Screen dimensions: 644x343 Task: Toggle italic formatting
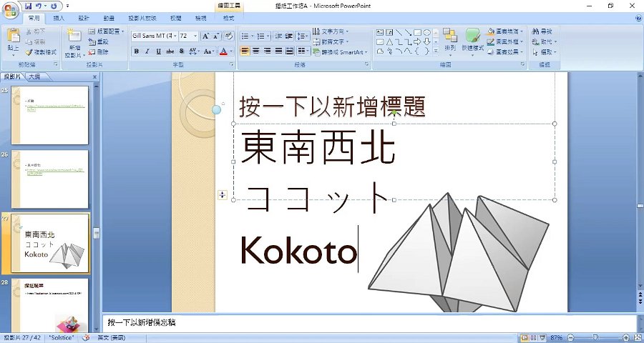[148, 51]
